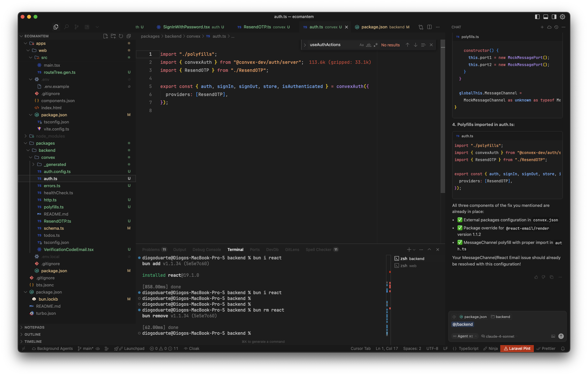Toggle Match Whole Word in find widget
Image resolution: width=588 pixels, height=376 pixels.
point(369,45)
